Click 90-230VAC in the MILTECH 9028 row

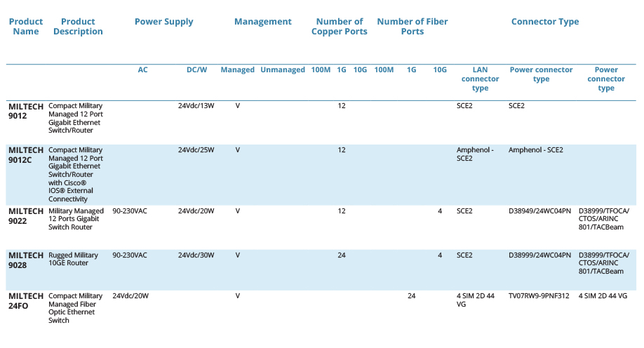click(x=129, y=255)
